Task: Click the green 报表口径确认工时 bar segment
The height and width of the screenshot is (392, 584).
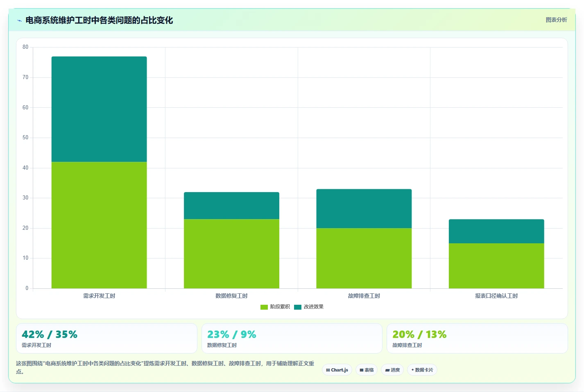Action: (496, 266)
